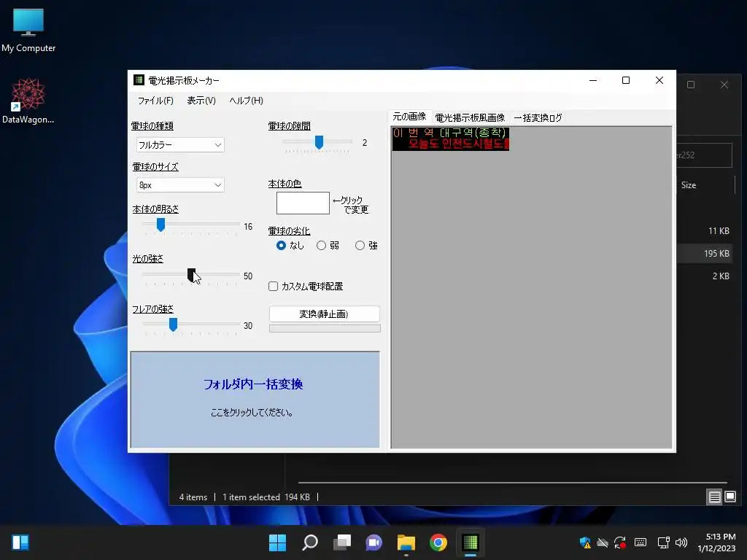This screenshot has height=560, width=747.
Task: Open the clock showing 5:13 PM
Action: click(716, 542)
